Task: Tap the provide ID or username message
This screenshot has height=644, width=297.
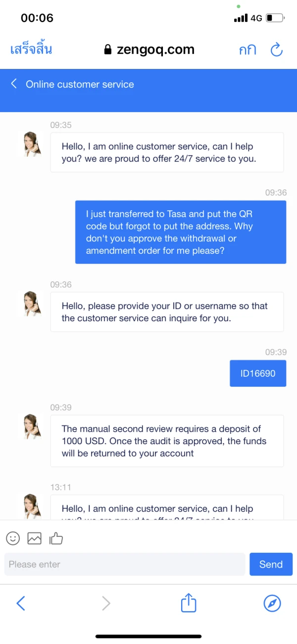Action: (167, 312)
